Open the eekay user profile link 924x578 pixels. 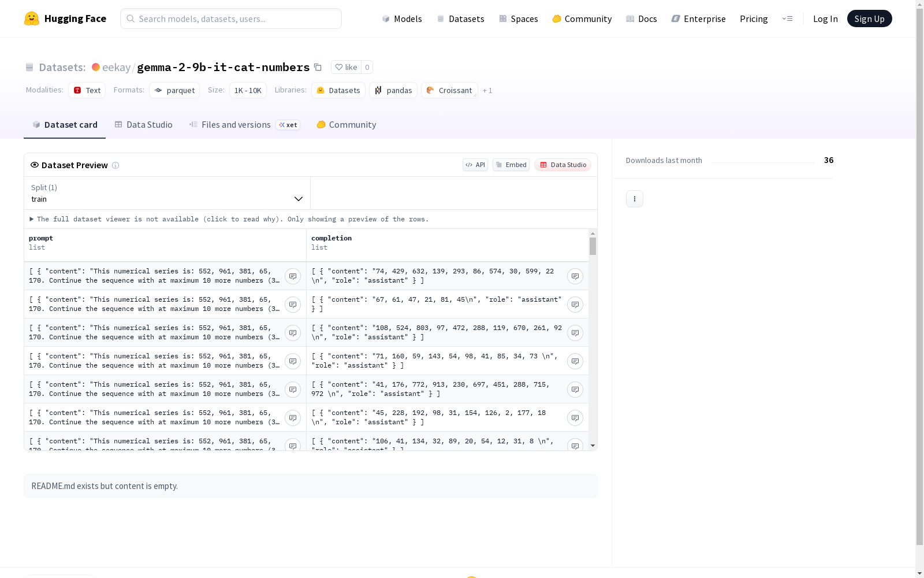pos(116,67)
